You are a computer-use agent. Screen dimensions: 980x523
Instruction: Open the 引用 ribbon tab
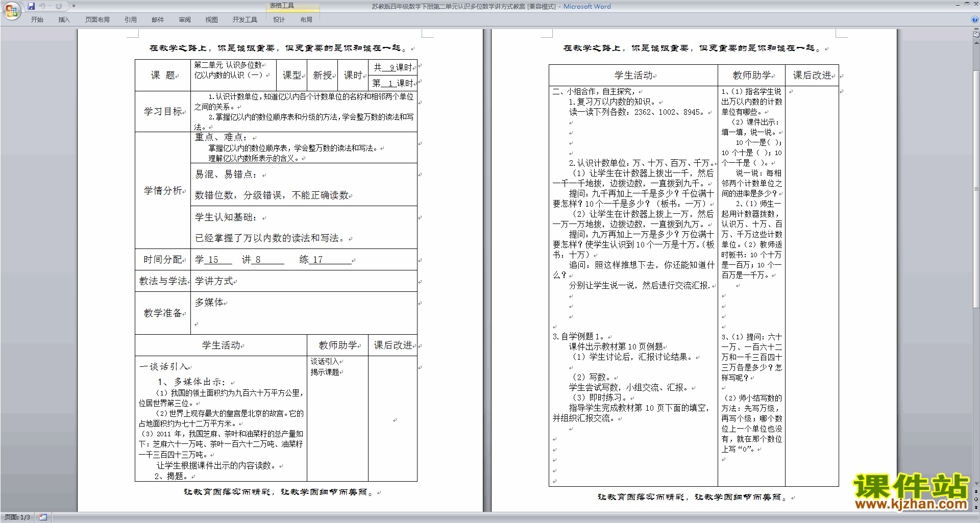131,19
